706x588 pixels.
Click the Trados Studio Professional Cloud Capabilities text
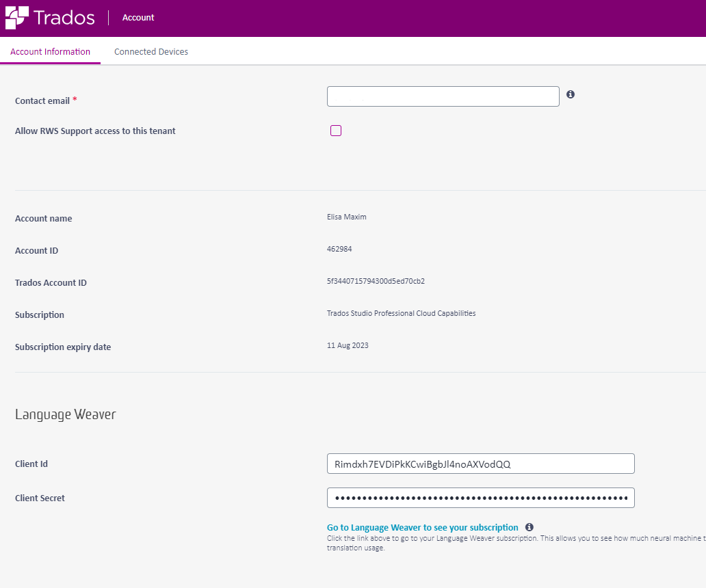click(401, 314)
